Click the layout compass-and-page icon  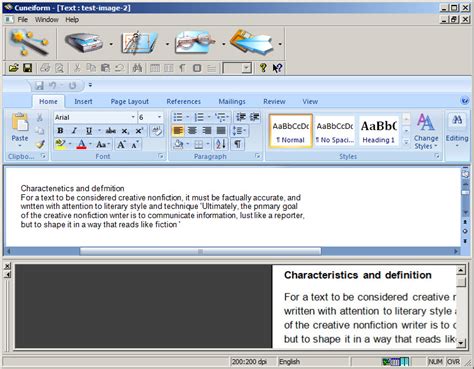click(139, 43)
